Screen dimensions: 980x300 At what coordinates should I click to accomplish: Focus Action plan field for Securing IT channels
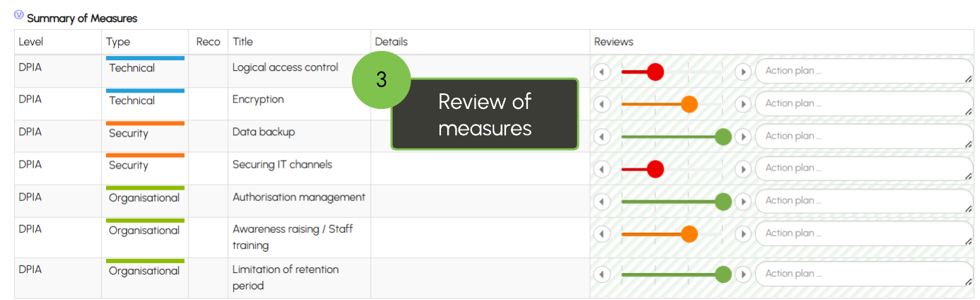pyautogui.click(x=865, y=168)
